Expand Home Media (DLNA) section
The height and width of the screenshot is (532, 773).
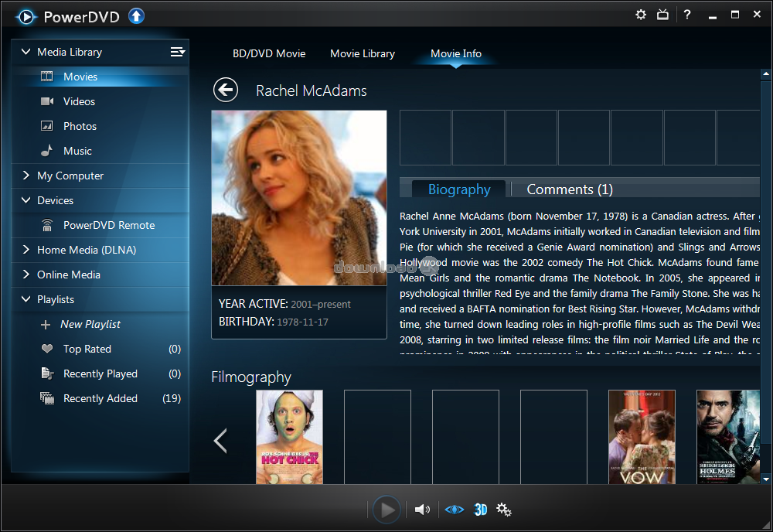coord(26,250)
